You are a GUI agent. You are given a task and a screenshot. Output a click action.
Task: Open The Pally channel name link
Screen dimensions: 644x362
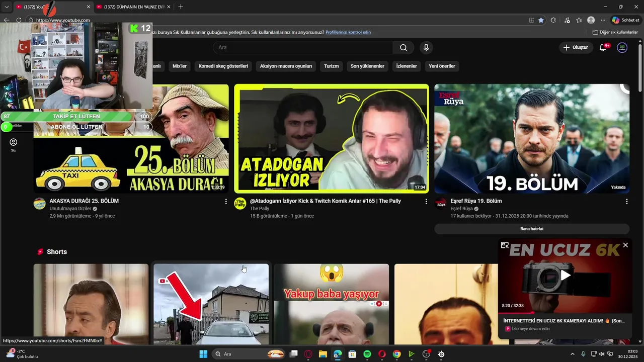pos(260,209)
